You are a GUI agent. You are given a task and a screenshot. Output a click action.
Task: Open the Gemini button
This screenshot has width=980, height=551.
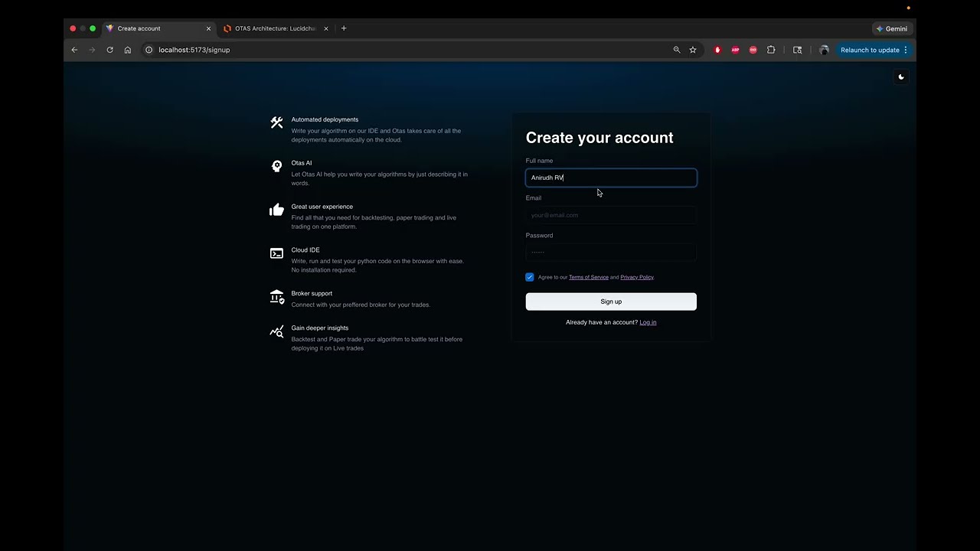tap(892, 28)
